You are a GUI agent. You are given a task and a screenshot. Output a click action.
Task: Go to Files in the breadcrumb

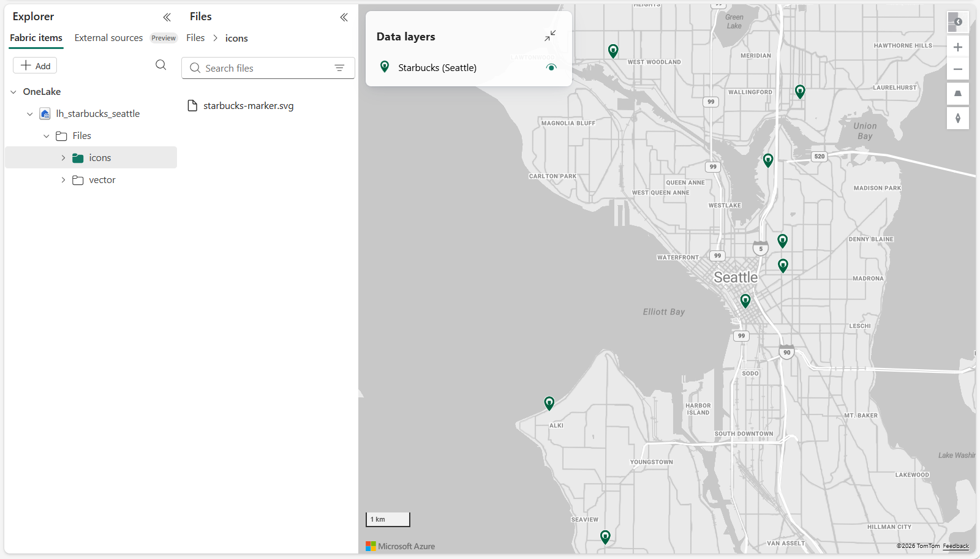(195, 38)
